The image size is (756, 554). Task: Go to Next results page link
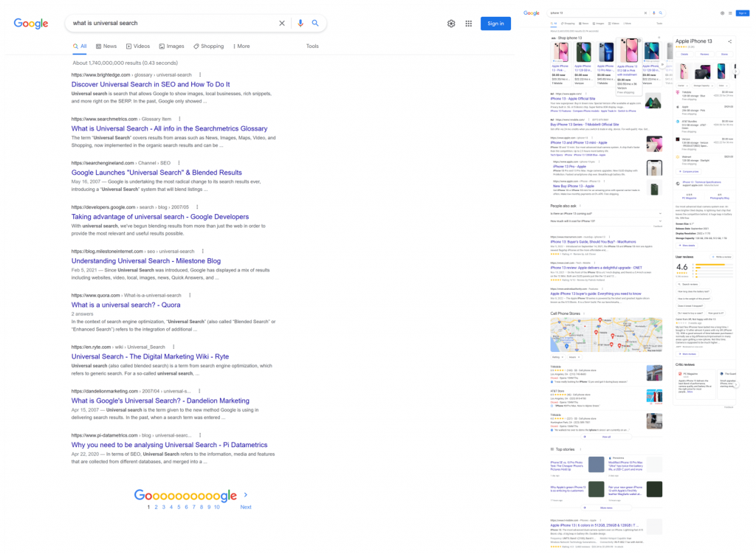[246, 507]
